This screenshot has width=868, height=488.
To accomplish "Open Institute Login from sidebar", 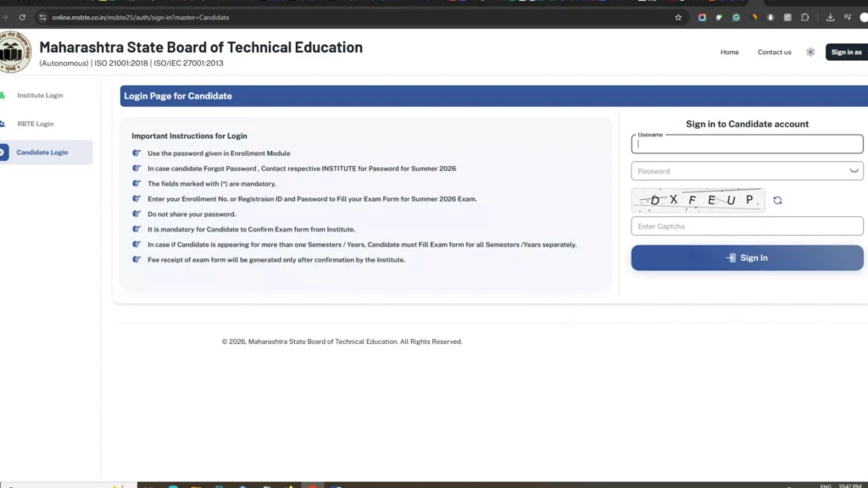I will (x=40, y=96).
